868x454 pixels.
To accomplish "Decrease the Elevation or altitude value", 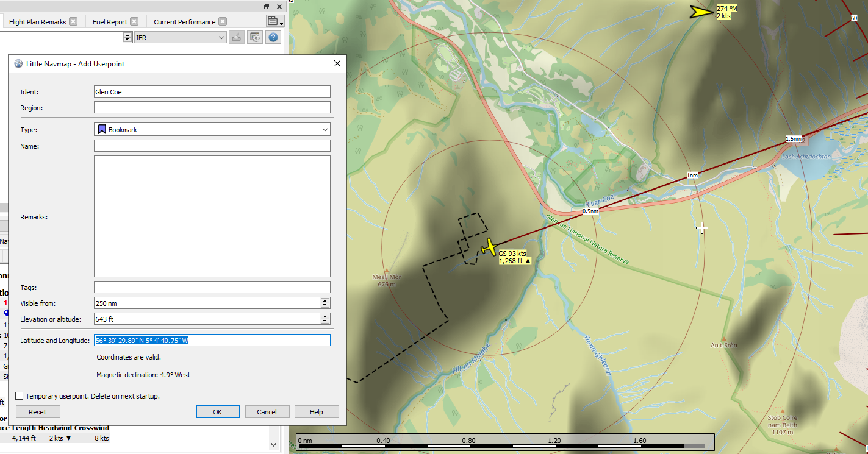I will click(x=325, y=322).
